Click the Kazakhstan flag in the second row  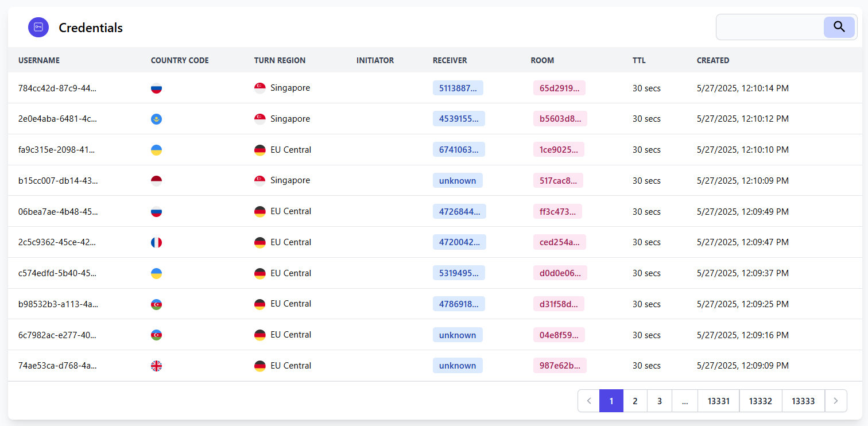(156, 119)
